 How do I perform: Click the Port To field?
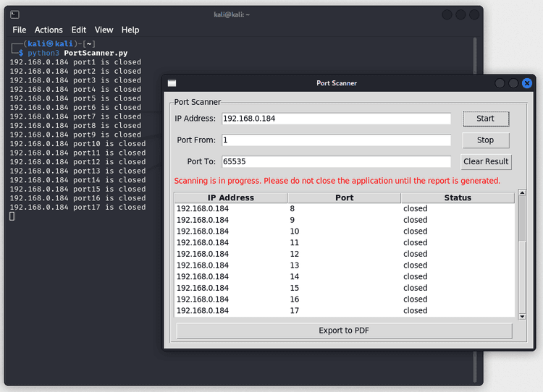click(x=336, y=162)
